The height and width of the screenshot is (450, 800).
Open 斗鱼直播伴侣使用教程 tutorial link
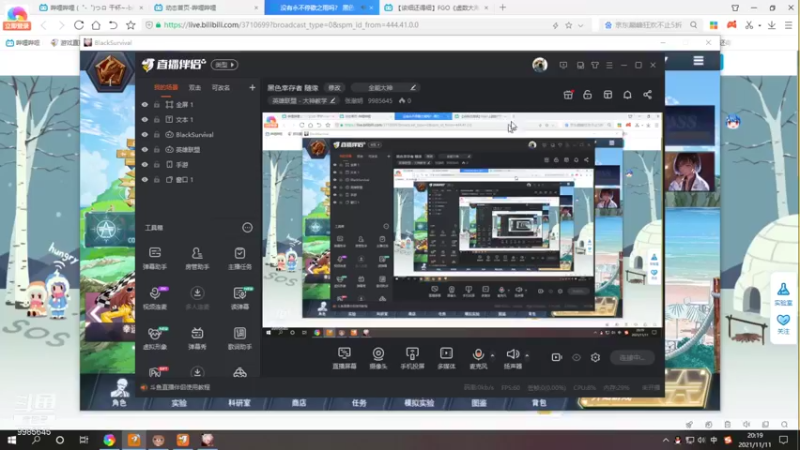click(x=180, y=387)
